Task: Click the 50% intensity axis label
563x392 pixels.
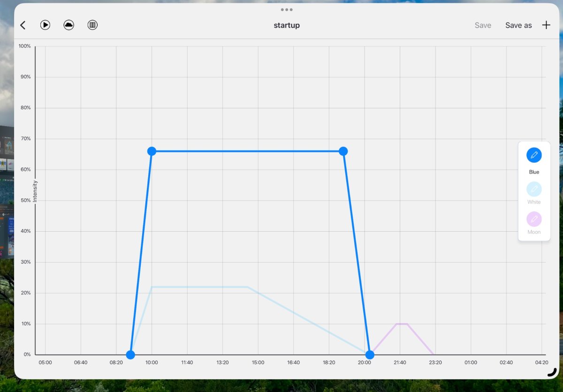Action: coord(26,200)
